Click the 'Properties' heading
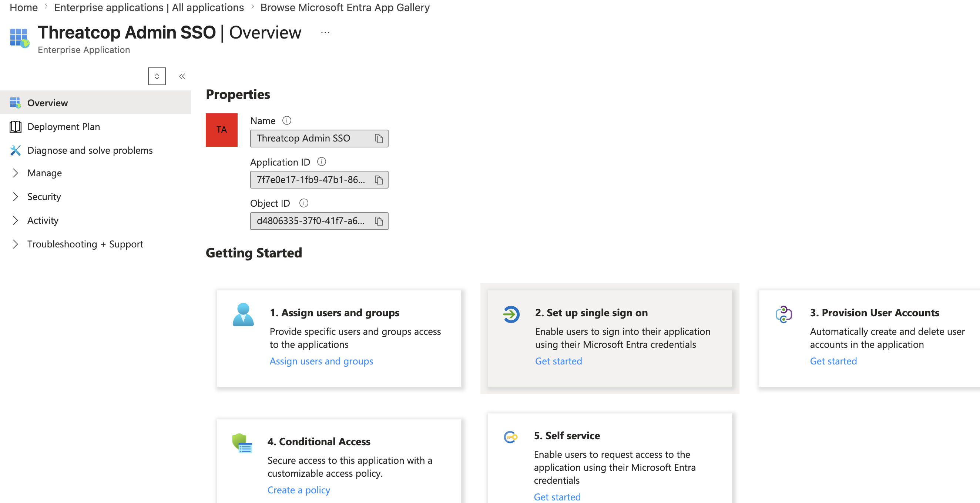The image size is (980, 503). (238, 94)
